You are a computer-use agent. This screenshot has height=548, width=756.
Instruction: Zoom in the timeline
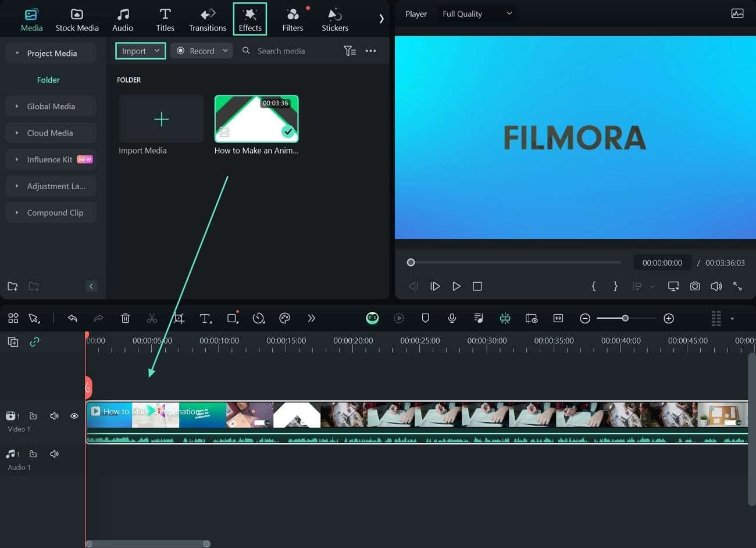669,318
